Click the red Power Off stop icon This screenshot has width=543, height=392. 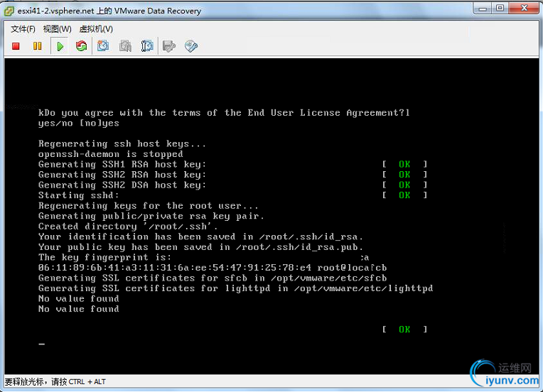point(16,46)
